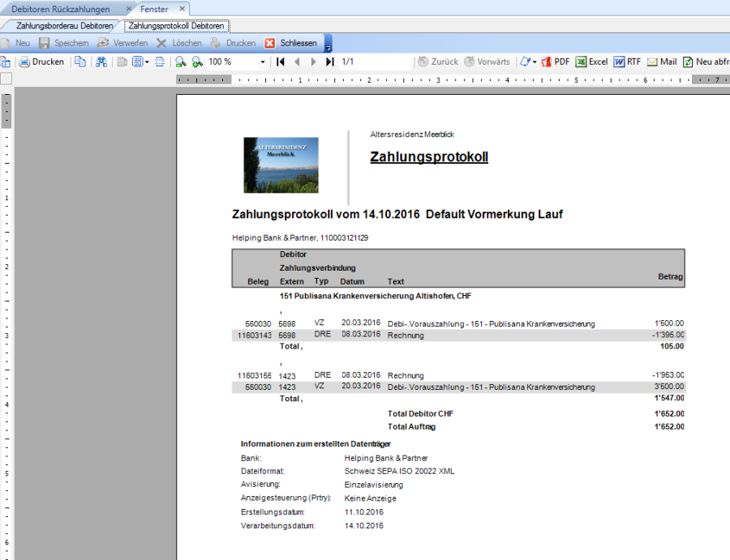This screenshot has width=730, height=560.
Task: Send the report via Mail
Action: click(x=661, y=62)
